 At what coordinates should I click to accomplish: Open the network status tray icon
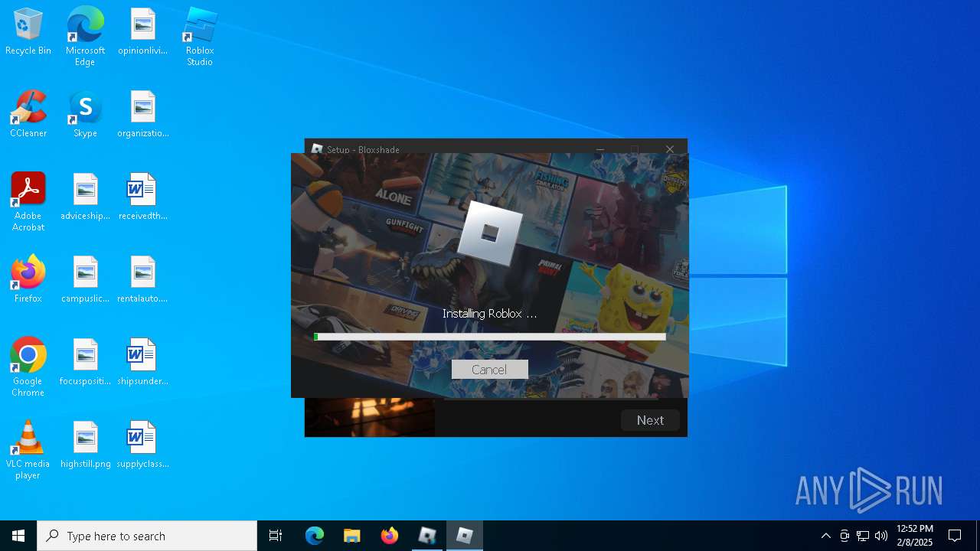(863, 536)
